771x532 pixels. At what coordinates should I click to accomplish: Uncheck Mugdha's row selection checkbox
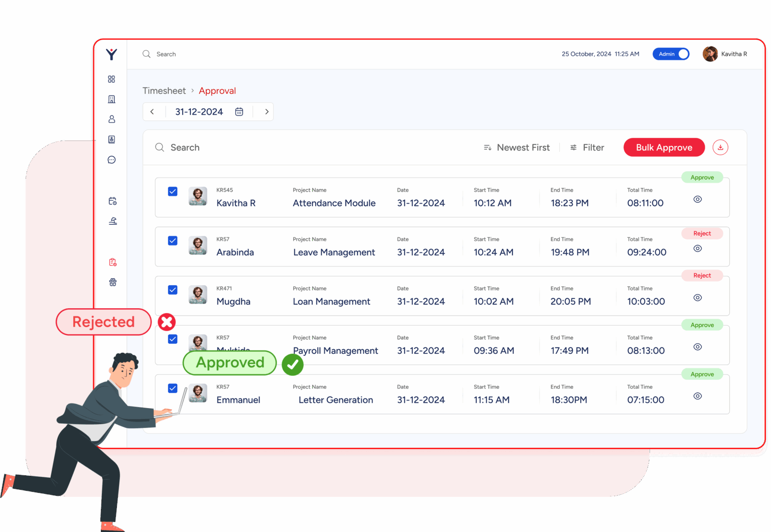(x=172, y=290)
